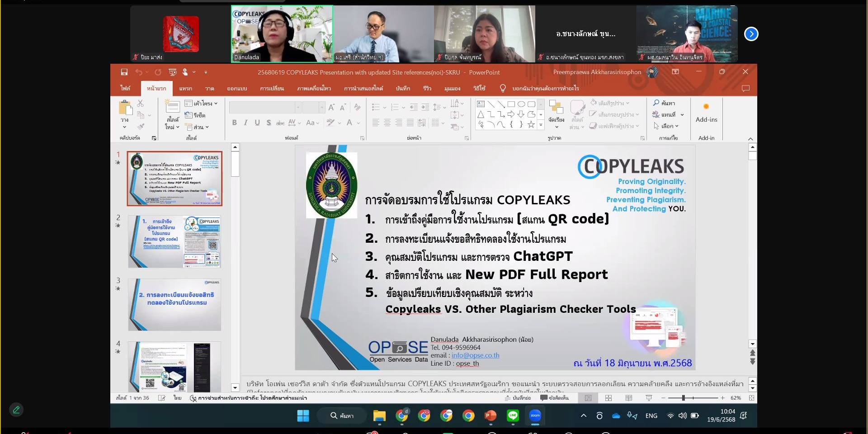Select the Triangle shape in gallery
Viewport: 868px width, 434px height.
coord(481,114)
